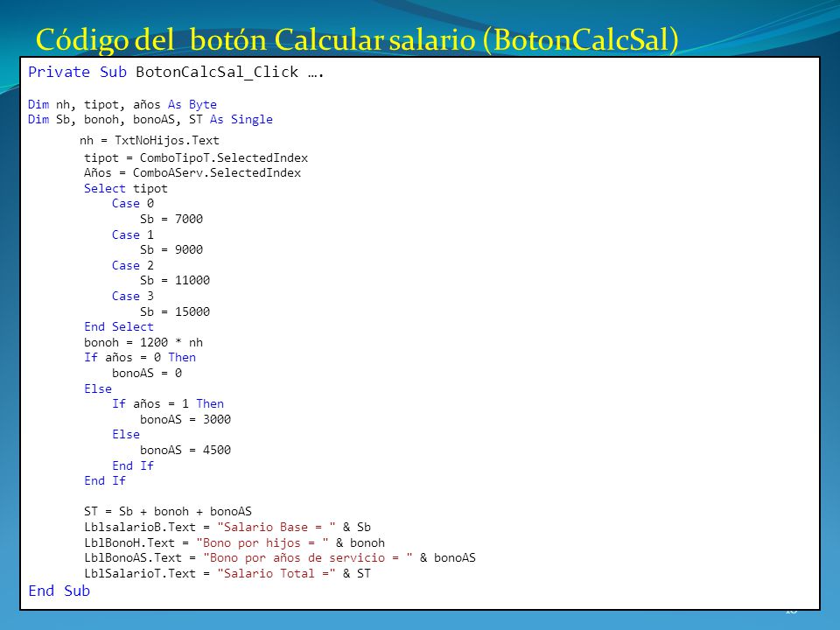Click the line starting 'LblSalarioT.Text'
Screen dimensions: 840x630
(227, 574)
